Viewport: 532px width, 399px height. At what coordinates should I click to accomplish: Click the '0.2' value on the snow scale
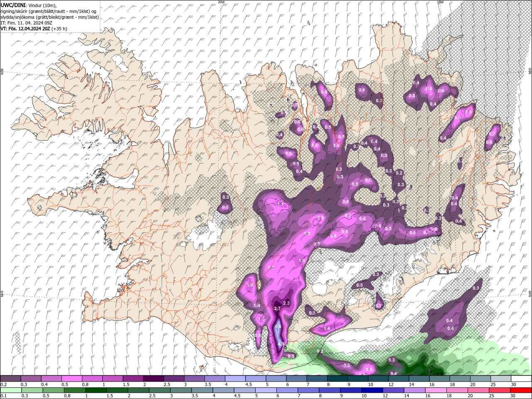click(3, 384)
